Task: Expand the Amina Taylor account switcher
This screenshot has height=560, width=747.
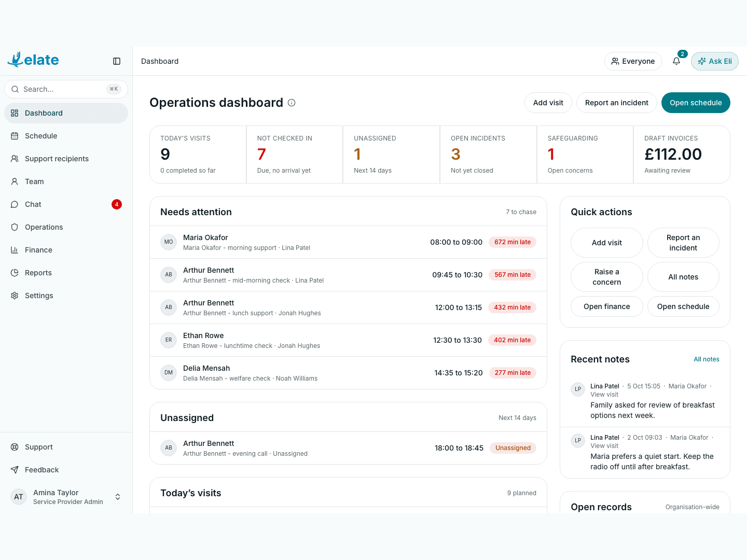Action: point(118,497)
